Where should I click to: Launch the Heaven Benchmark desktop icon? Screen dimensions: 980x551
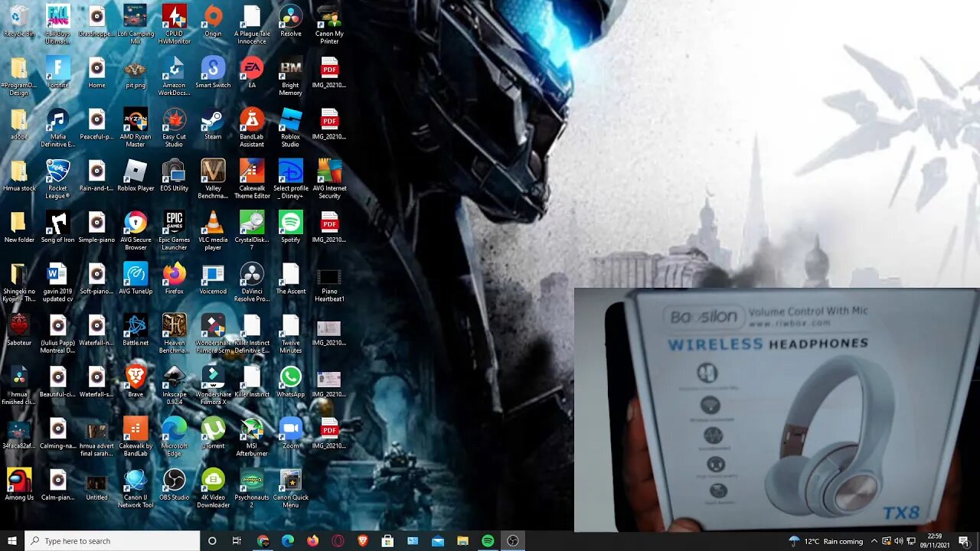point(174,333)
